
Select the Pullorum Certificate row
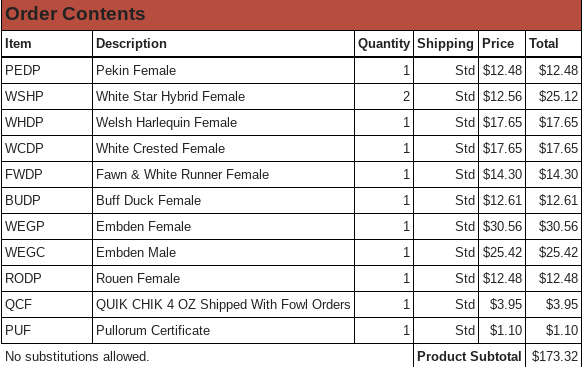pyautogui.click(x=291, y=330)
